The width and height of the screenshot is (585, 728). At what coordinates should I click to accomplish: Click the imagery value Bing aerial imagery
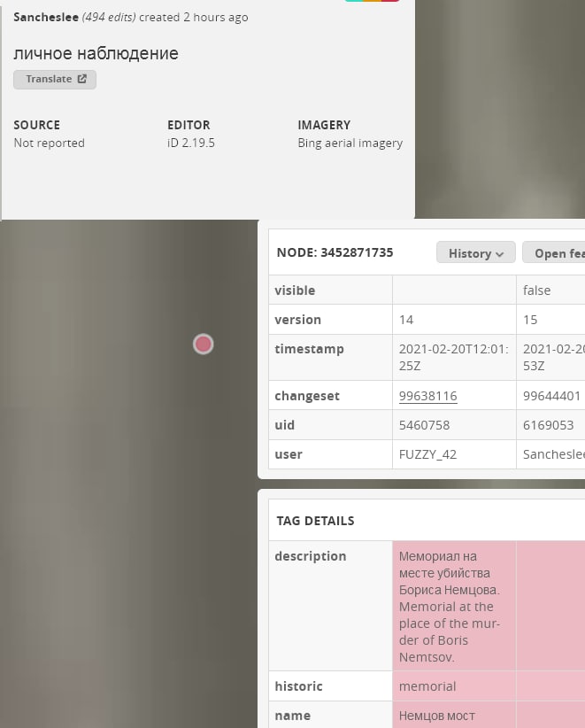(x=350, y=143)
